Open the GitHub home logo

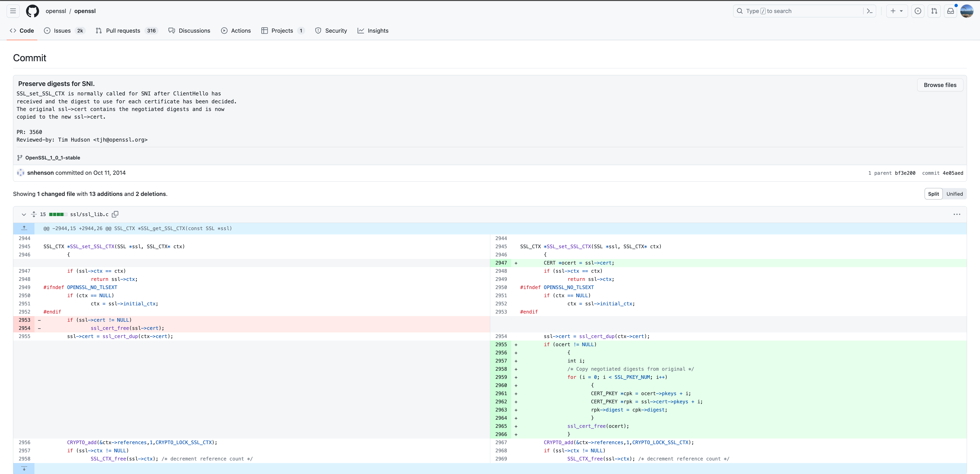pos(32,11)
